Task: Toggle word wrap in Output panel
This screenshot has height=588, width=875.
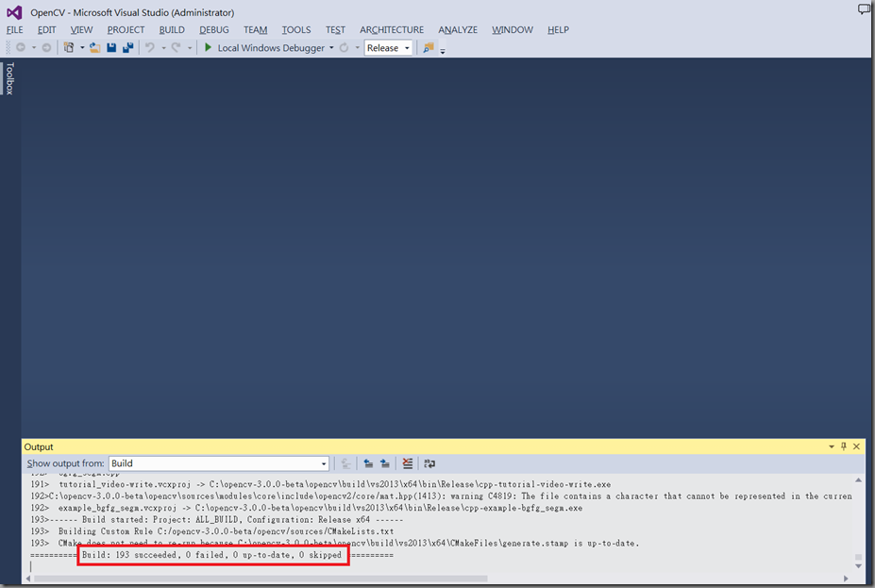Action: (429, 463)
